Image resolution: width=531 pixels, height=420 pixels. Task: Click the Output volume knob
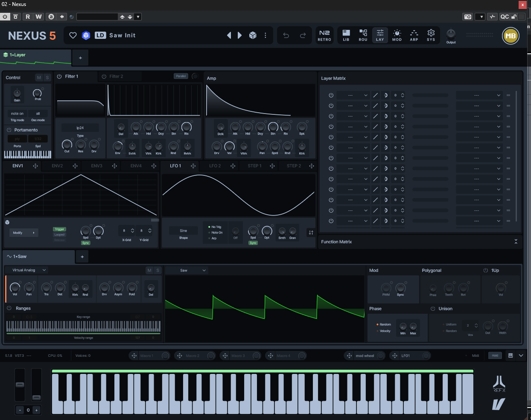pos(451,34)
